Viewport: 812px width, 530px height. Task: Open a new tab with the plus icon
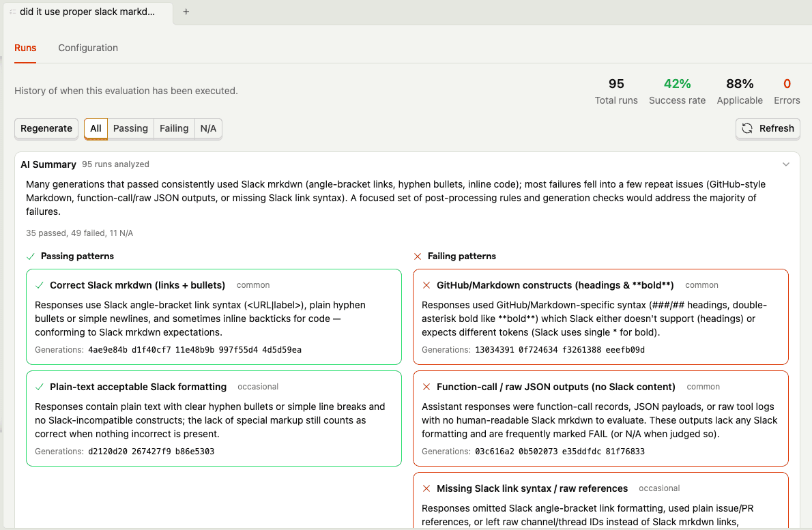pyautogui.click(x=187, y=12)
